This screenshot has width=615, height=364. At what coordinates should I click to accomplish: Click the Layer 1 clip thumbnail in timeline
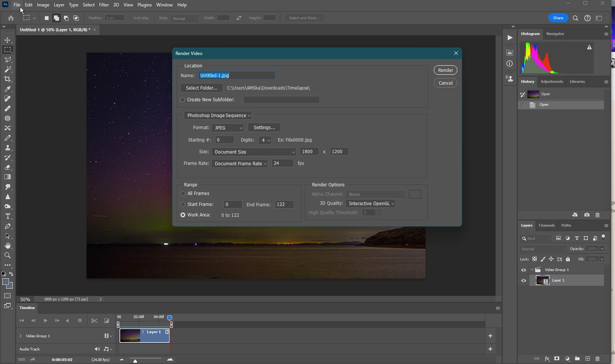(x=130, y=336)
